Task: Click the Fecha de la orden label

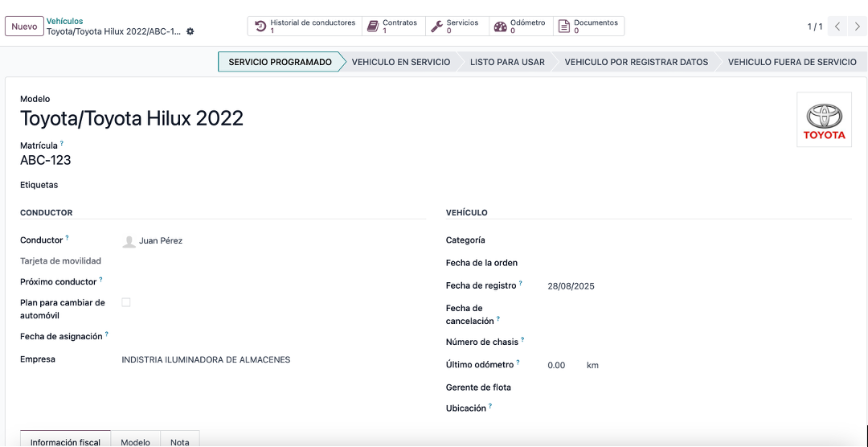Action: coord(481,263)
